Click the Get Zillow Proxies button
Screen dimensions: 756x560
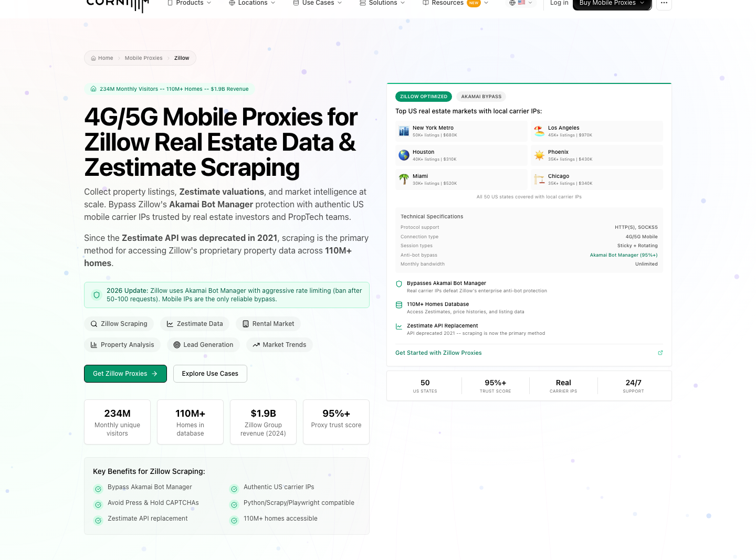(125, 374)
